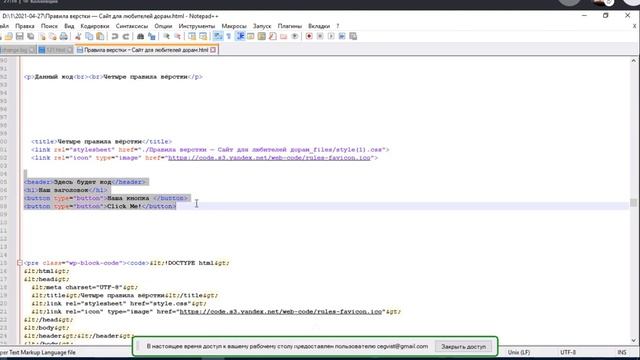Open favicon URL link in escaped code

[x=281, y=311]
